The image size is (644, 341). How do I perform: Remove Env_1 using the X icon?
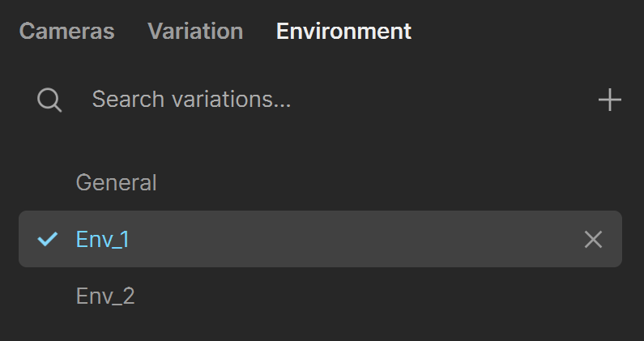pos(593,239)
